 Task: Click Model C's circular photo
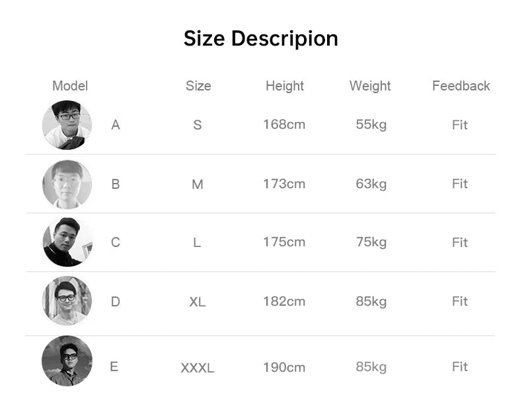[x=67, y=242]
